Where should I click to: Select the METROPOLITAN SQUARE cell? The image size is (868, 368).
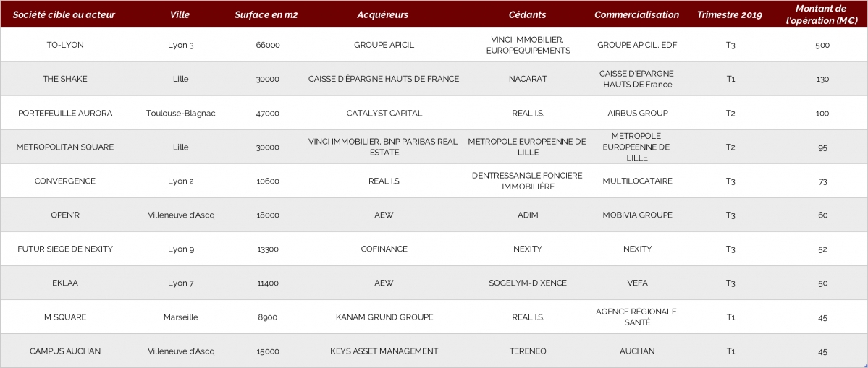click(x=65, y=147)
